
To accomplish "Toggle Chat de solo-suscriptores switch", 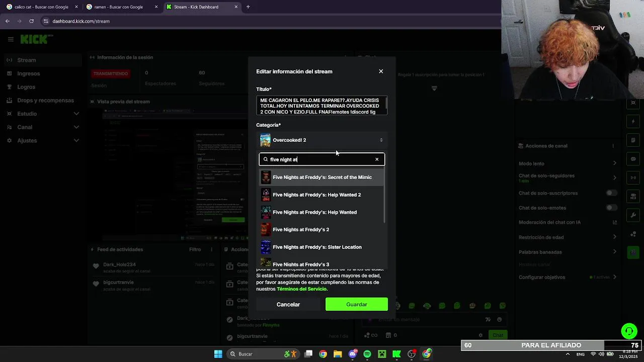I will [x=611, y=193].
